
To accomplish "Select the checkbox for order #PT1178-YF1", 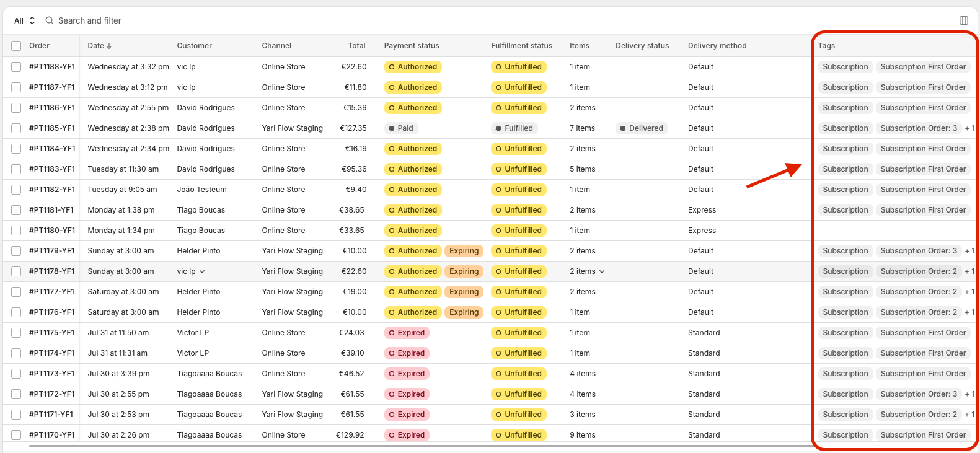I will [x=16, y=271].
